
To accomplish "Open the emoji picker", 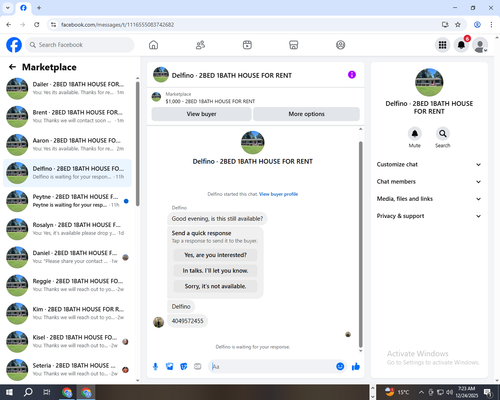I will (x=340, y=367).
